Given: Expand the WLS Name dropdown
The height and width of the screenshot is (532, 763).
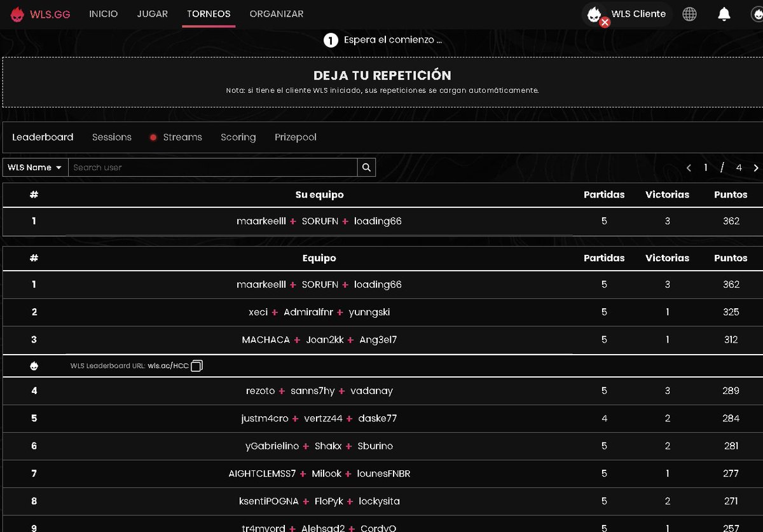Looking at the screenshot, I should [35, 168].
